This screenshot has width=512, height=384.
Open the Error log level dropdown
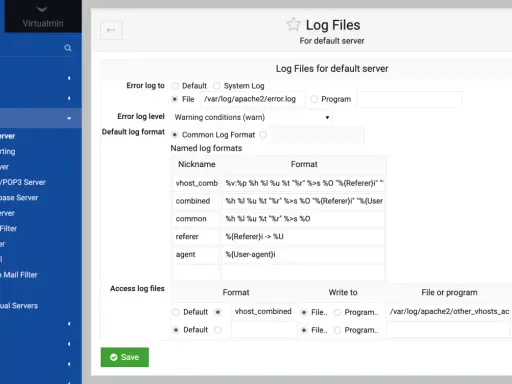pos(252,117)
